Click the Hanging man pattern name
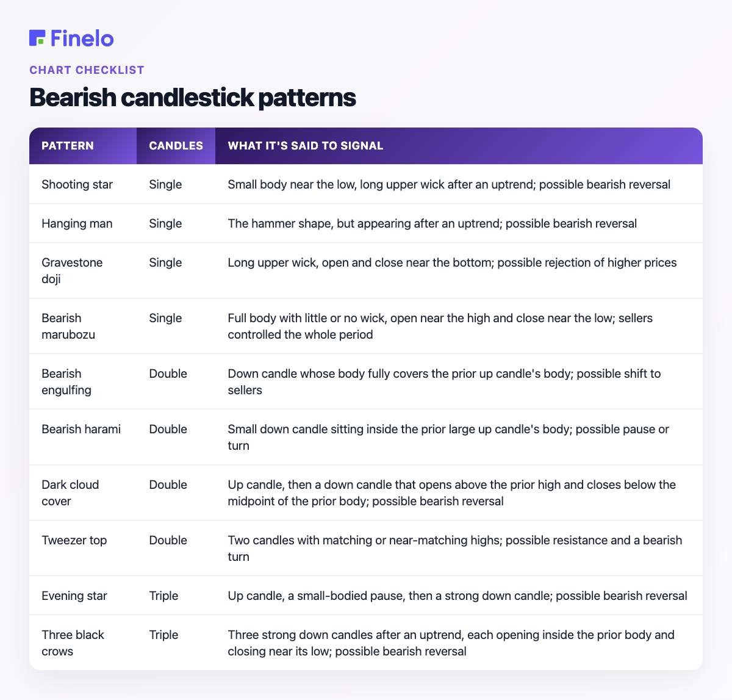Image resolution: width=732 pixels, height=700 pixels. click(x=77, y=223)
